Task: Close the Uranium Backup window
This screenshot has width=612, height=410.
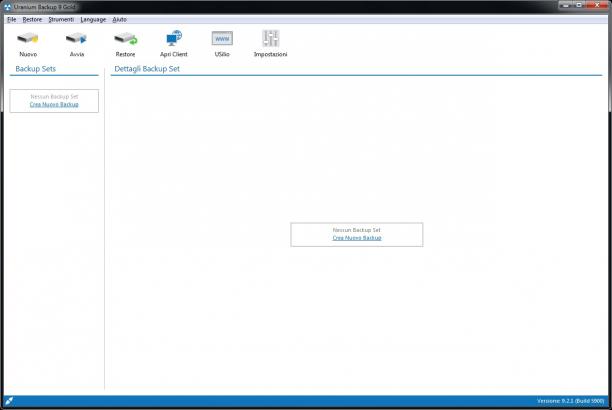Action: [597, 5]
